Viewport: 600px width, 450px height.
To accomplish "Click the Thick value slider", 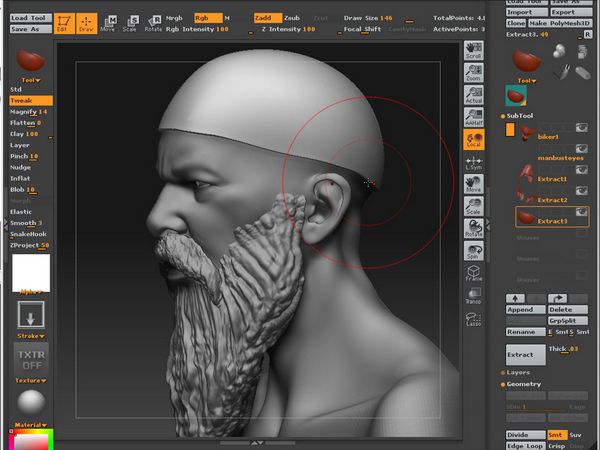I will pos(565,349).
